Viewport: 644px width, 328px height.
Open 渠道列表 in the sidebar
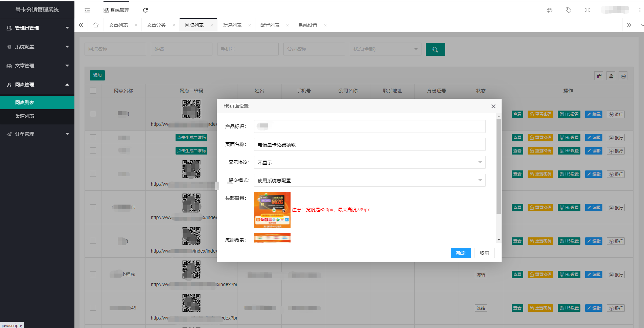(x=25, y=116)
